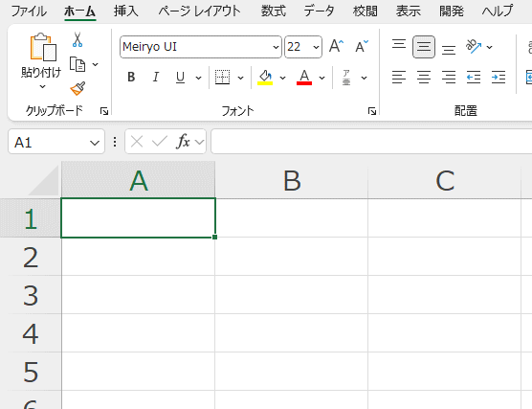Click the Cut scissors icon
The image size is (532, 409).
(x=78, y=39)
